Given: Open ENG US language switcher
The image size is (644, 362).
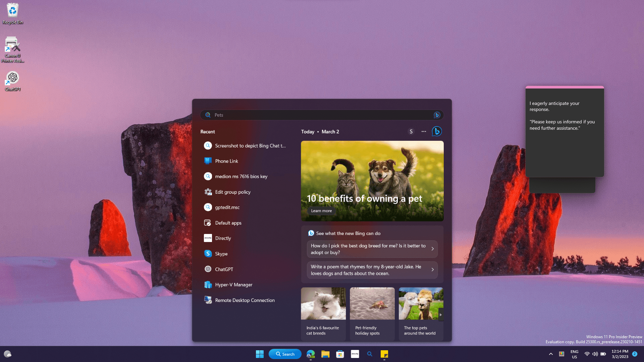Looking at the screenshot, I should pyautogui.click(x=574, y=354).
